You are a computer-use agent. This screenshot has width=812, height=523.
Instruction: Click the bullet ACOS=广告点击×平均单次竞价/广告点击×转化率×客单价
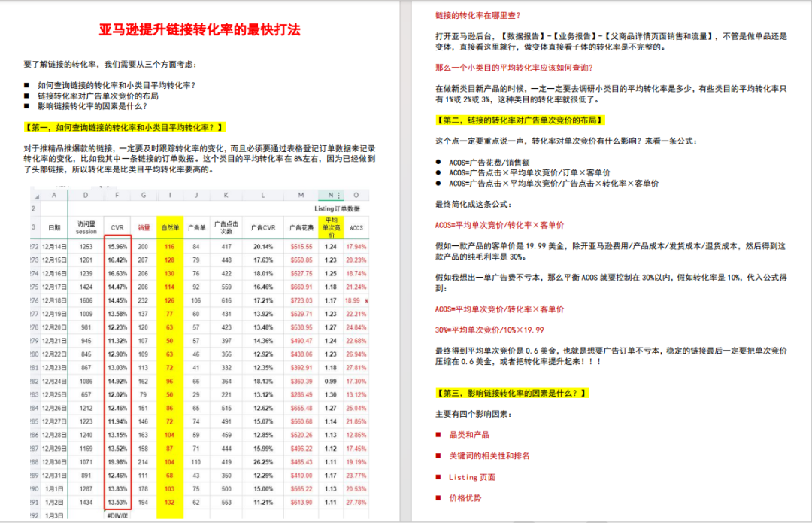553,184
